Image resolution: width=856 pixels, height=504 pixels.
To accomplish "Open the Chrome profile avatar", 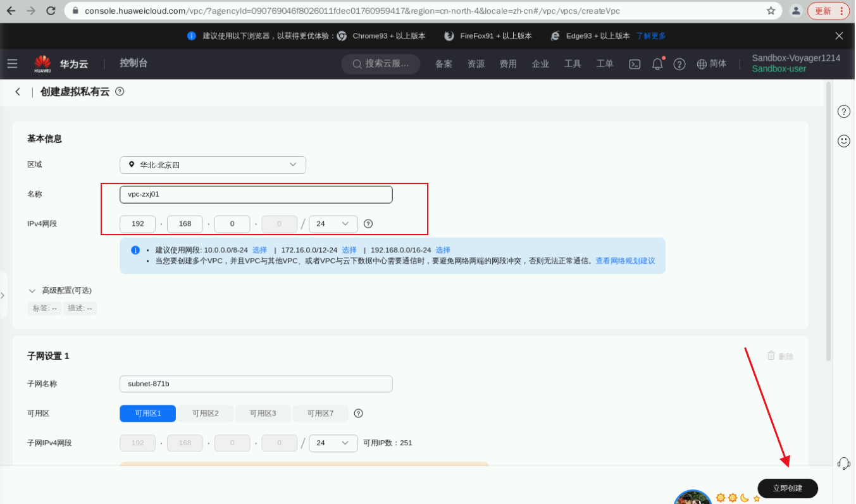I will [x=796, y=11].
